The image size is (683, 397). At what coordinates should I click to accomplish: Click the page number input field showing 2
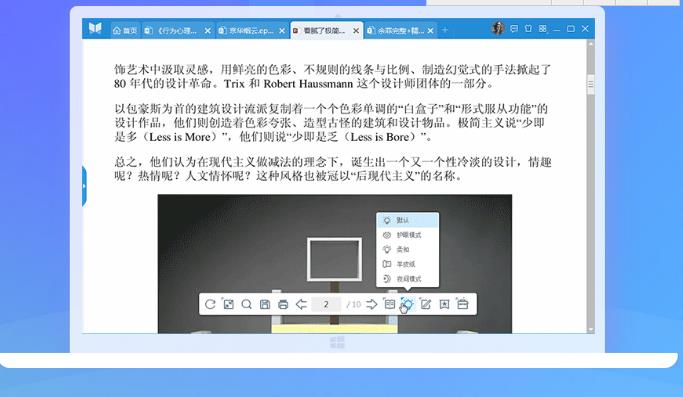coord(326,304)
